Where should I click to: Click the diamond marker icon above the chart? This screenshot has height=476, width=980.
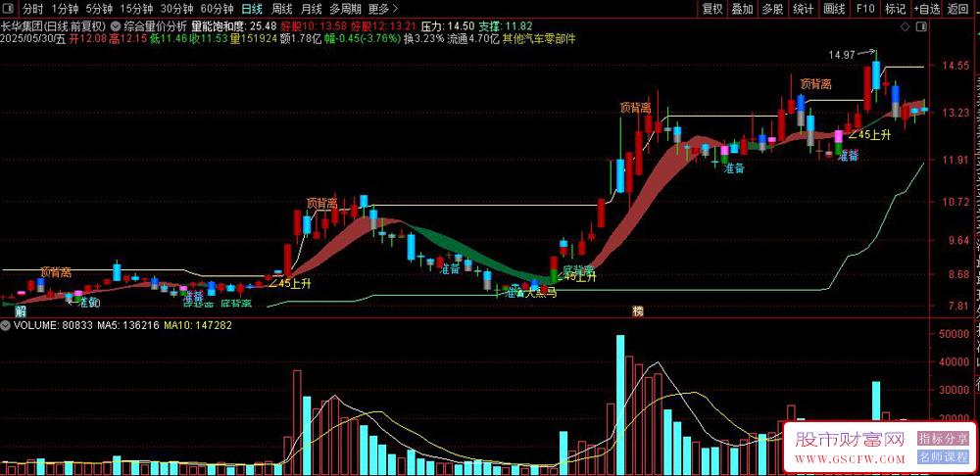coord(904,27)
